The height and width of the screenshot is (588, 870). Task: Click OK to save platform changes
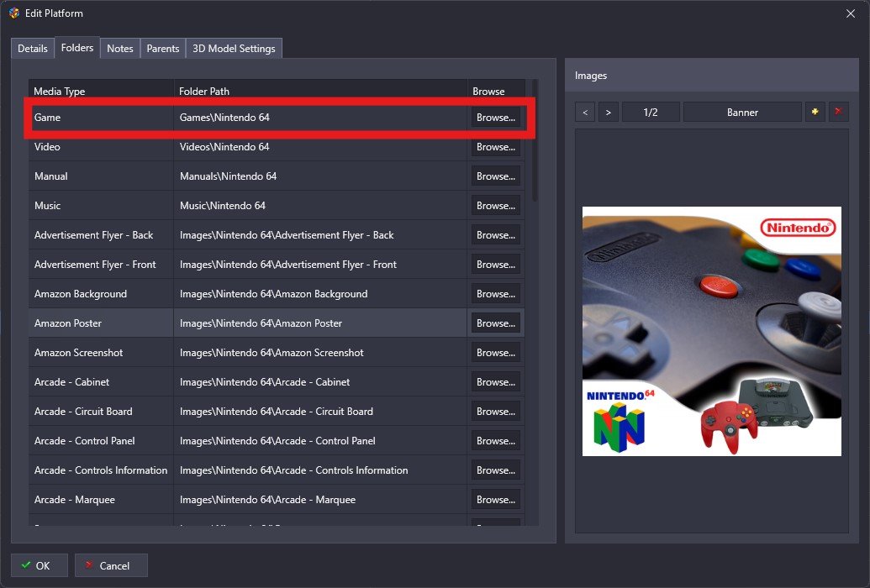39,564
